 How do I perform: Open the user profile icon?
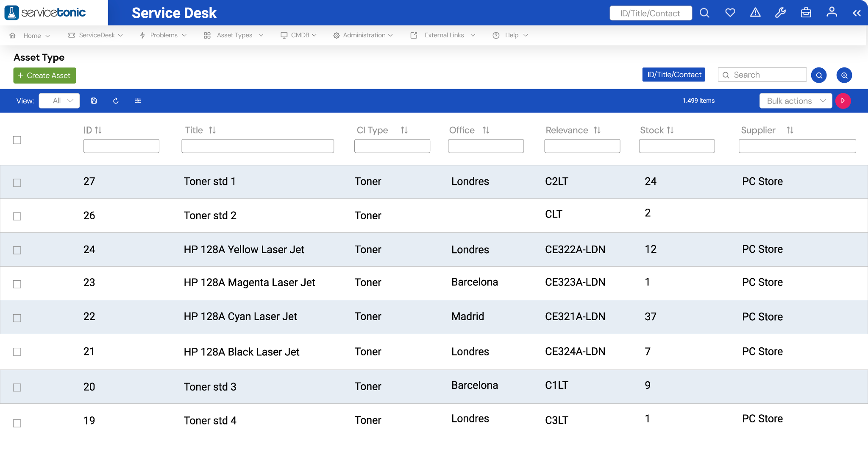(x=832, y=12)
